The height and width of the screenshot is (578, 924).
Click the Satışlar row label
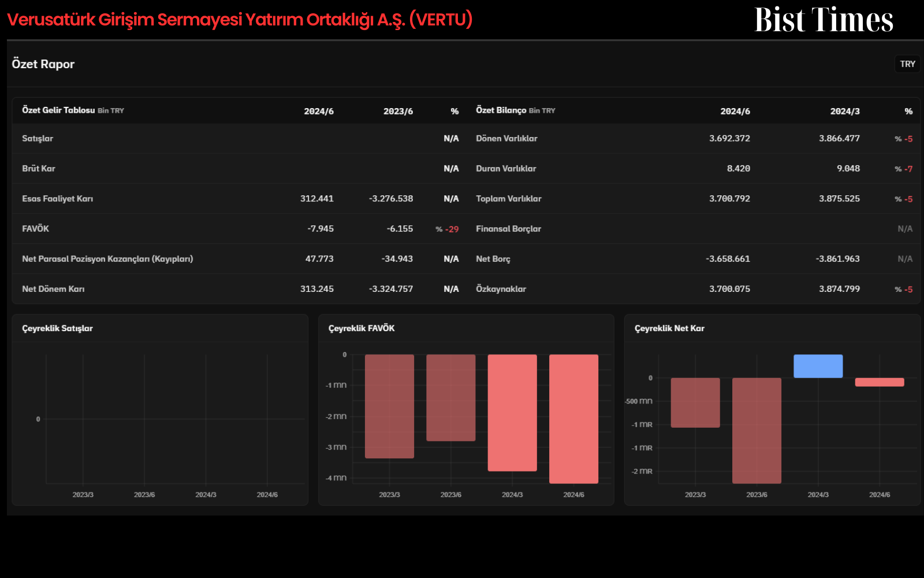[38, 139]
